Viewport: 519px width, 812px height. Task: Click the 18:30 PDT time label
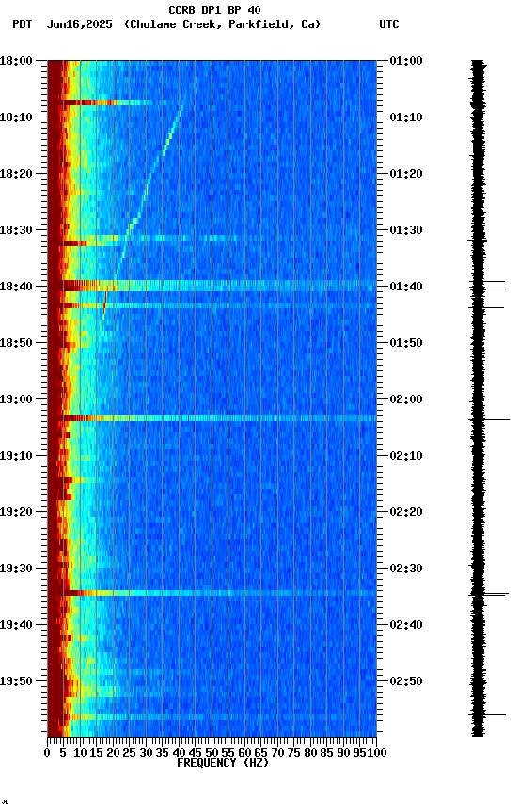point(16,230)
